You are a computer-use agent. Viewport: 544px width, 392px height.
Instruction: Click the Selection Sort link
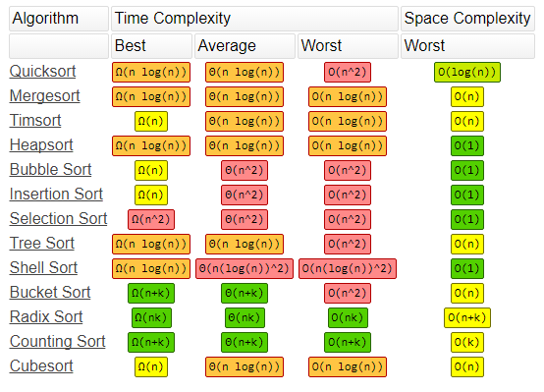click(x=58, y=219)
